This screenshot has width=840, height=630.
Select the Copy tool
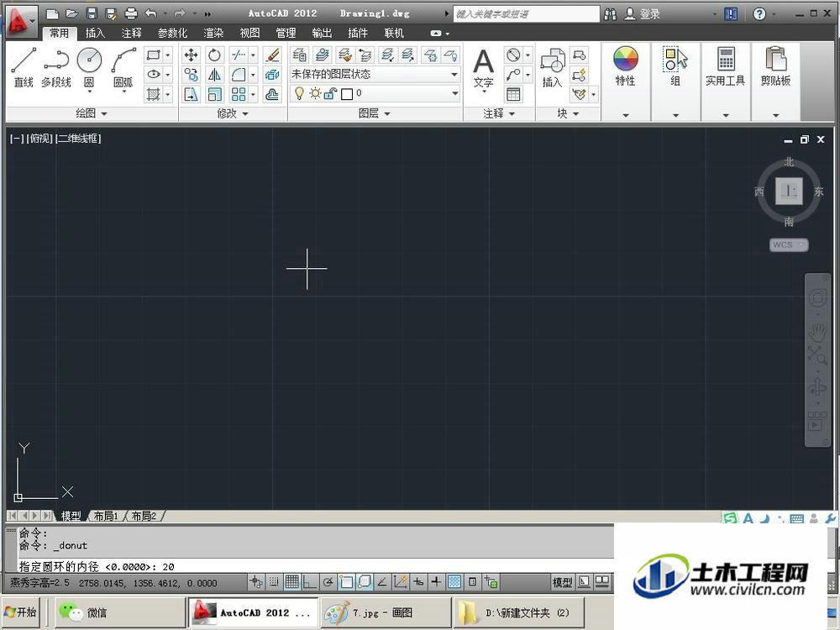point(192,75)
